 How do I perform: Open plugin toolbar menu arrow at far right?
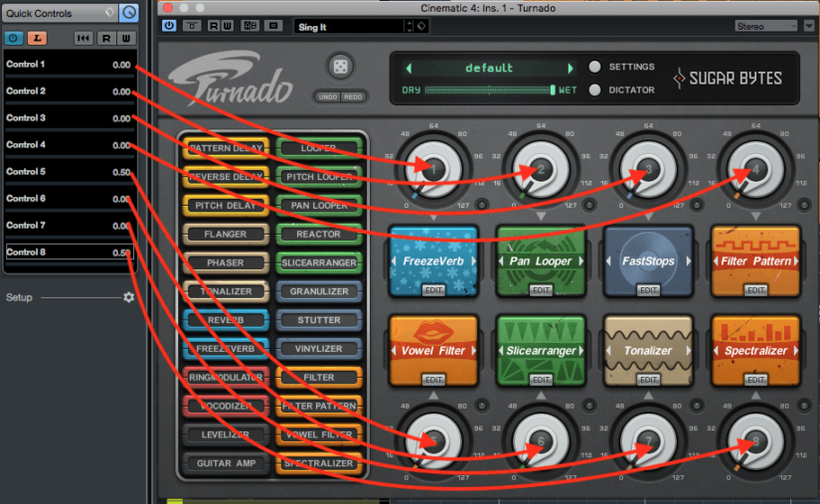click(809, 26)
